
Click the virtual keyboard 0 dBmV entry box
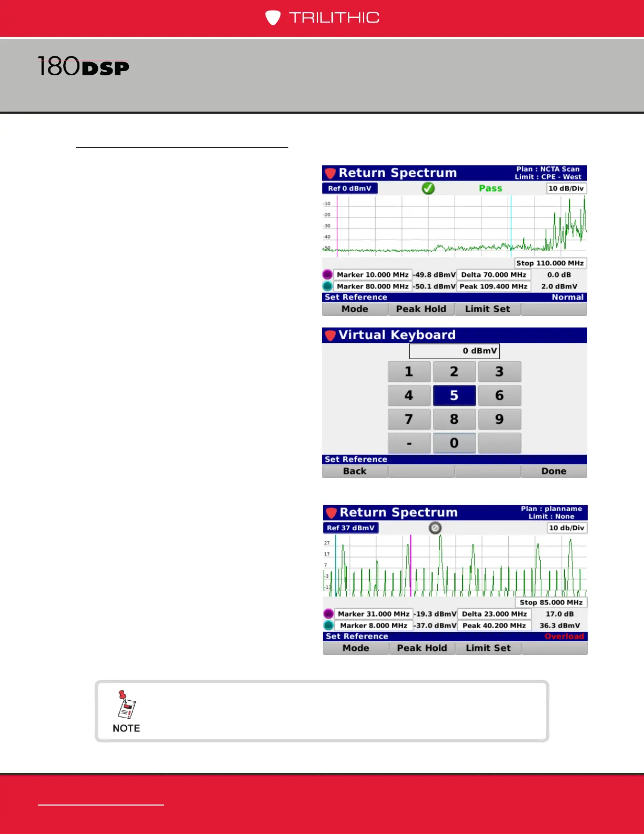coord(454,351)
